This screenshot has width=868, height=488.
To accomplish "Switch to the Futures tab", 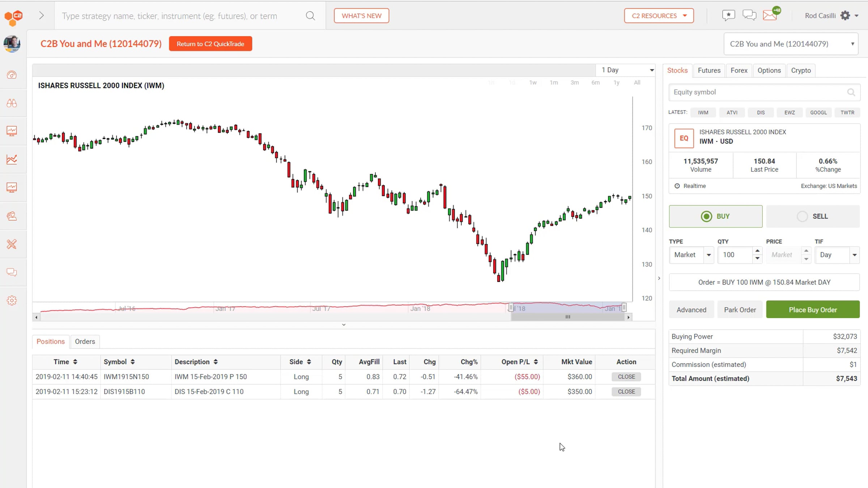I will pyautogui.click(x=709, y=70).
